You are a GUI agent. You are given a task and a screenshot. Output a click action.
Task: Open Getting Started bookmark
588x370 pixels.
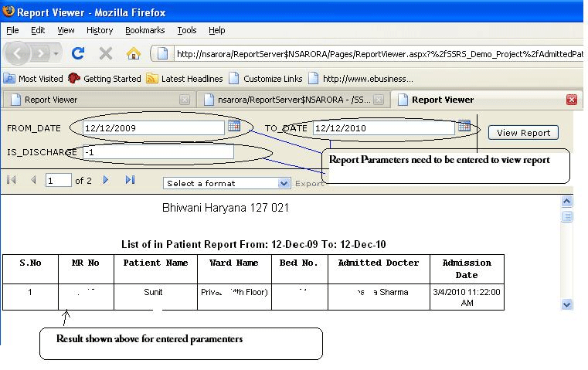coord(104,79)
